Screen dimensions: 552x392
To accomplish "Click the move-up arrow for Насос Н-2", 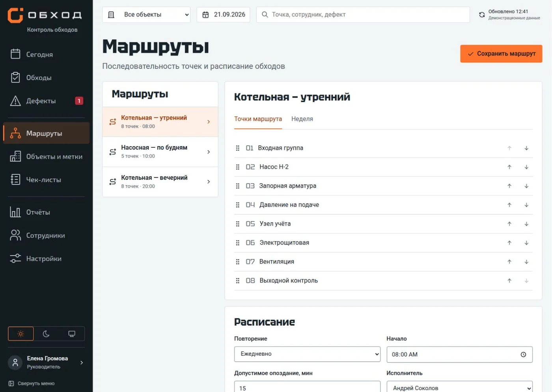I will click(509, 167).
